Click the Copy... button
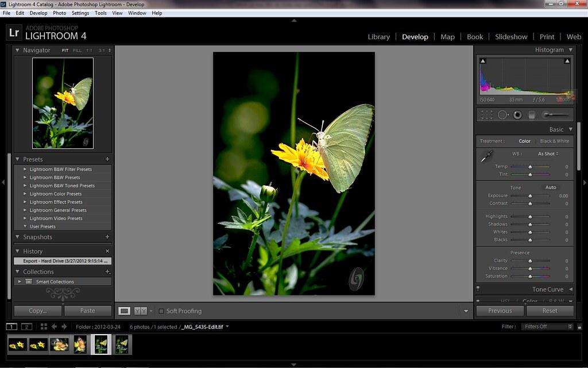Screen dimensions: 588x368 (x=38, y=310)
